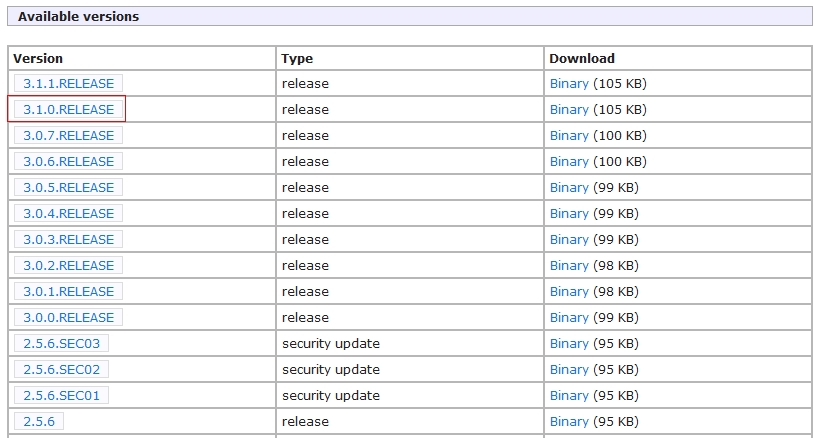This screenshot has width=814, height=438.
Task: Select the 2.5.6.SEC02 version link
Action: click(61, 369)
